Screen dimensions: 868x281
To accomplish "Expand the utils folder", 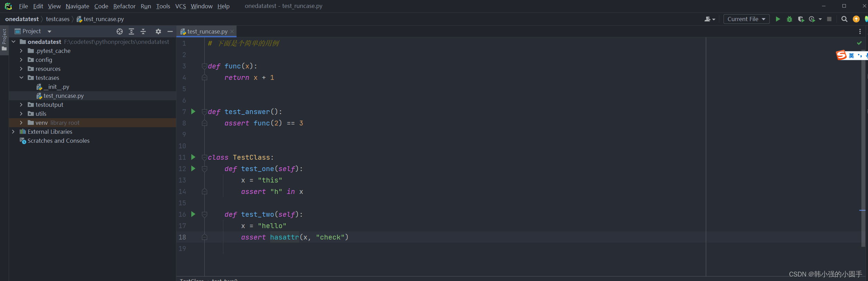I will click(x=21, y=114).
